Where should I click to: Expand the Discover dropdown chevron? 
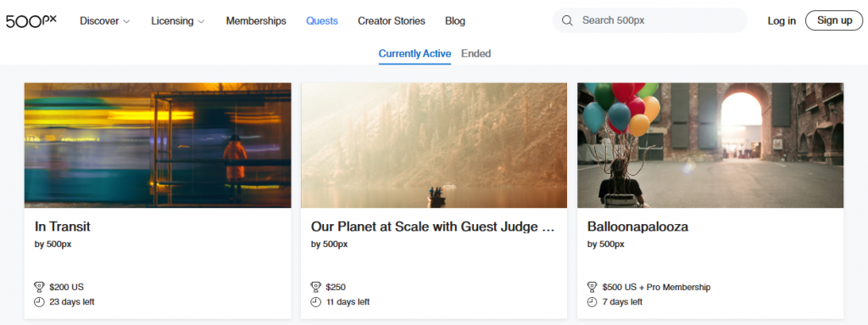126,21
